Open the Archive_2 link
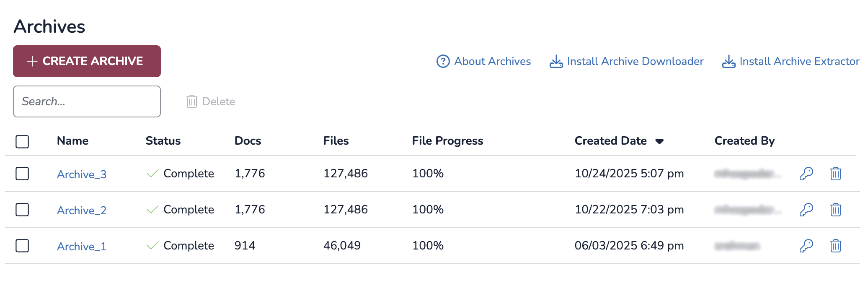Image resolution: width=868 pixels, height=291 pixels. coord(82,210)
